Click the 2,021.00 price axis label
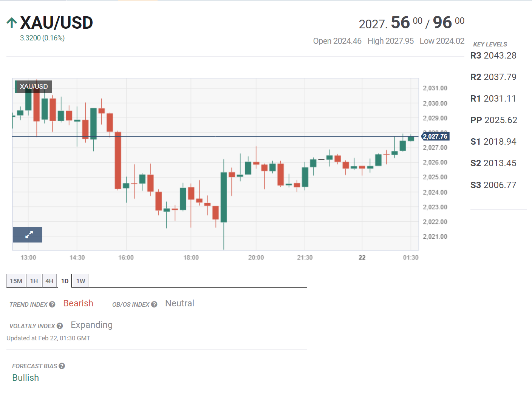 pos(435,236)
